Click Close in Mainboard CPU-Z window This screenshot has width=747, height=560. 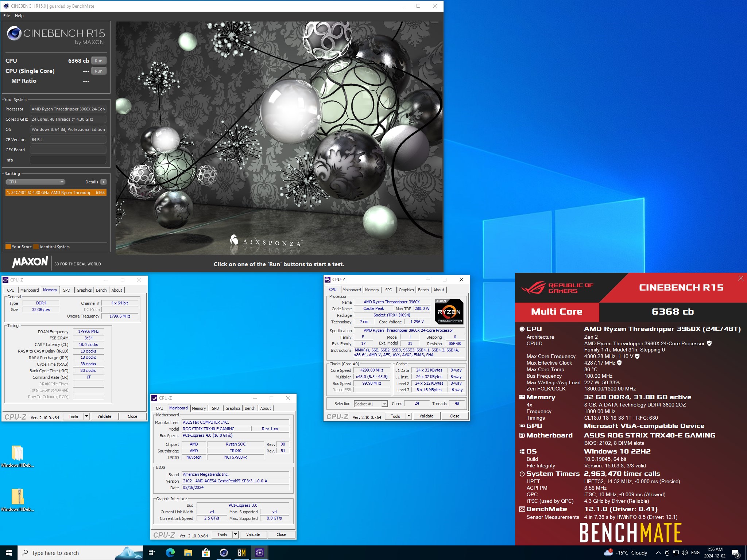point(281,534)
